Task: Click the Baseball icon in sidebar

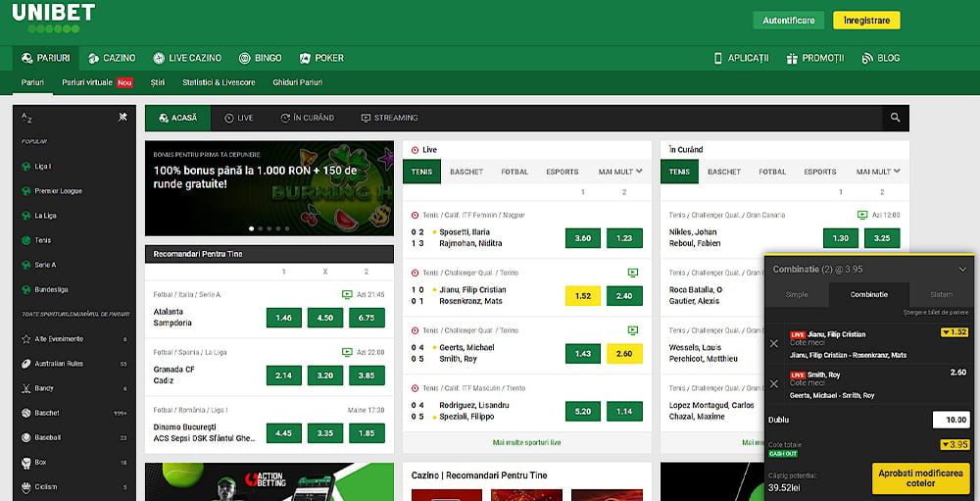Action: pos(25,438)
